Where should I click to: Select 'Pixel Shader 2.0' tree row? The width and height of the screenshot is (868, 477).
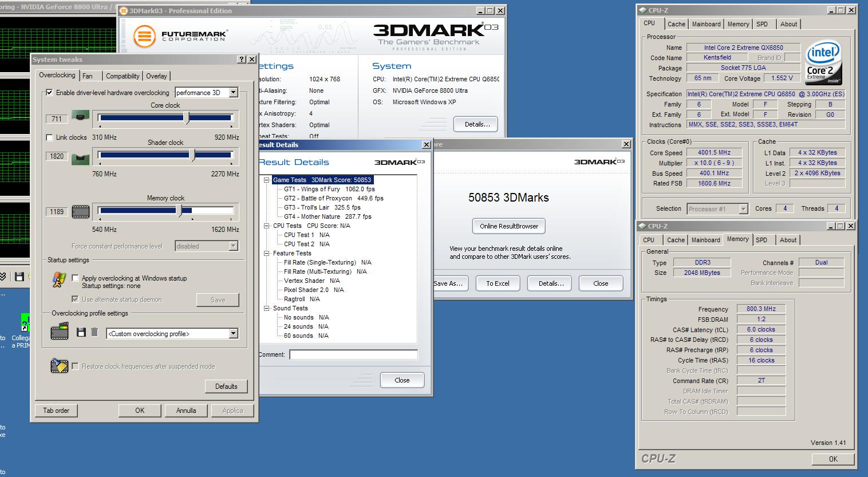click(314, 290)
